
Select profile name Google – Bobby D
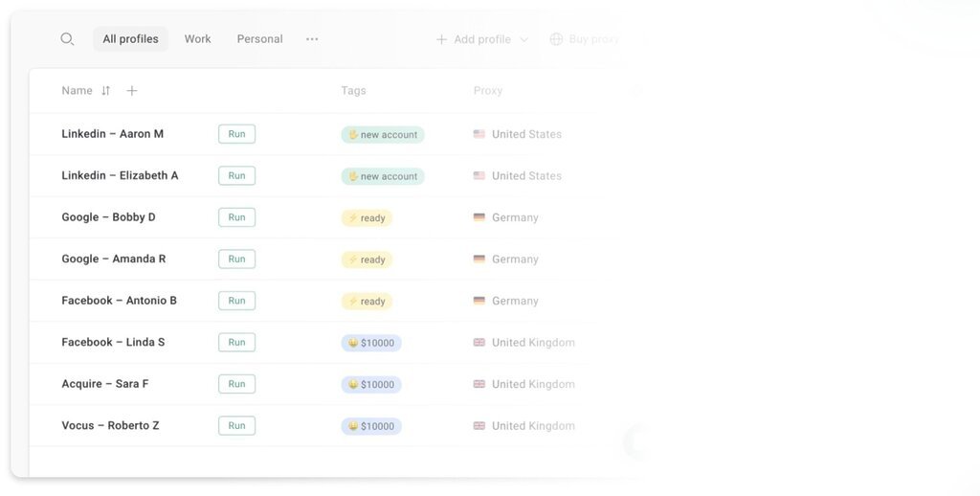click(109, 217)
